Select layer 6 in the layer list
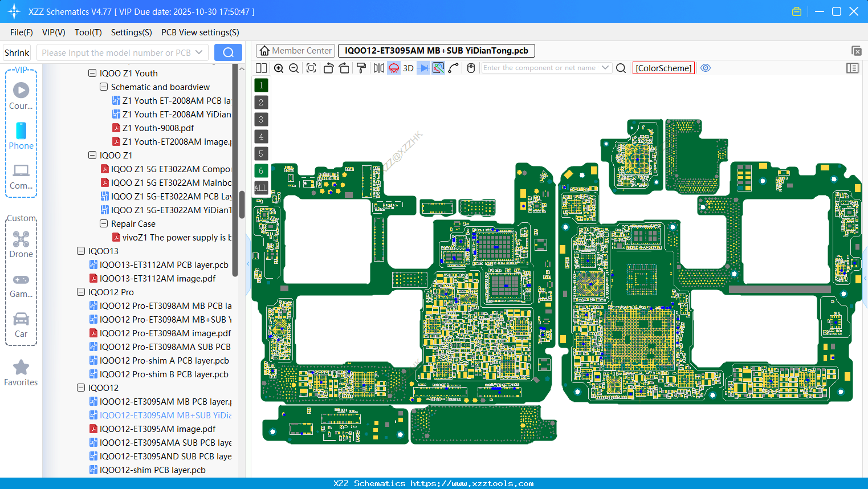The image size is (868, 489). coord(261,170)
